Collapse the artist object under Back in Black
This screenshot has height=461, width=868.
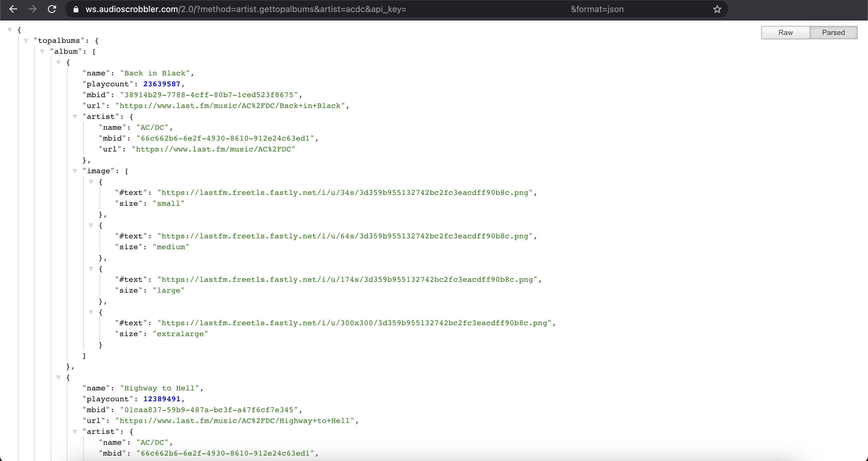(x=74, y=117)
